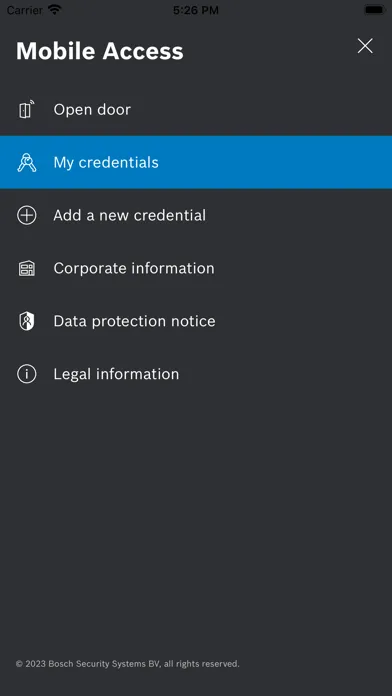
Task: Tap the Wi-Fi icon in status bar
Action: tap(55, 9)
